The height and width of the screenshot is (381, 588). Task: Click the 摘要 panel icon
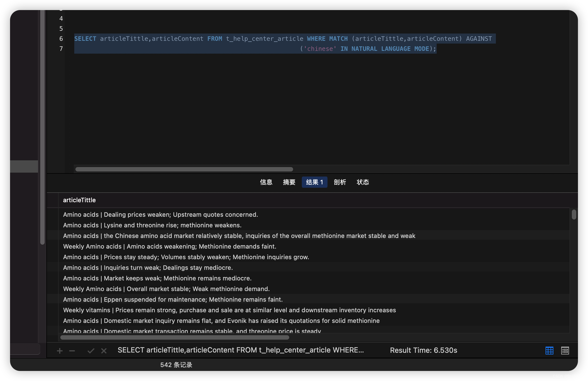(x=289, y=182)
